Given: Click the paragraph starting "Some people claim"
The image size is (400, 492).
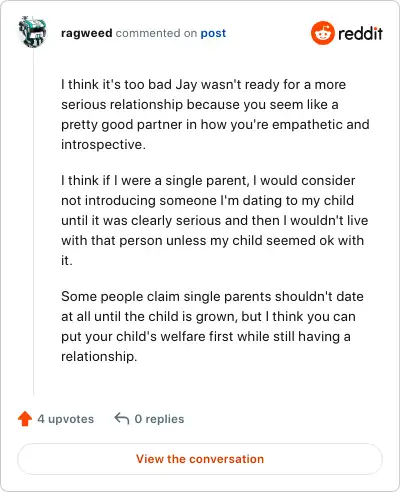Looking at the screenshot, I should (212, 326).
